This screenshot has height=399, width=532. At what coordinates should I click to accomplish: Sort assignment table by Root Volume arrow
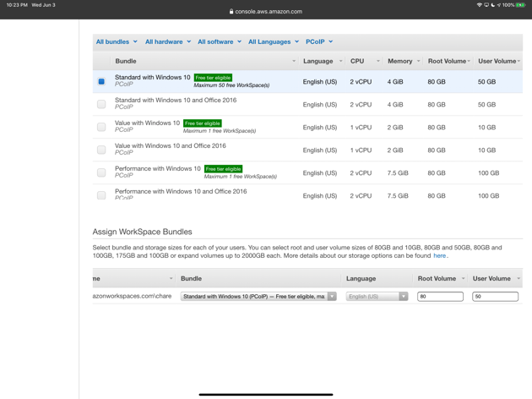point(463,278)
